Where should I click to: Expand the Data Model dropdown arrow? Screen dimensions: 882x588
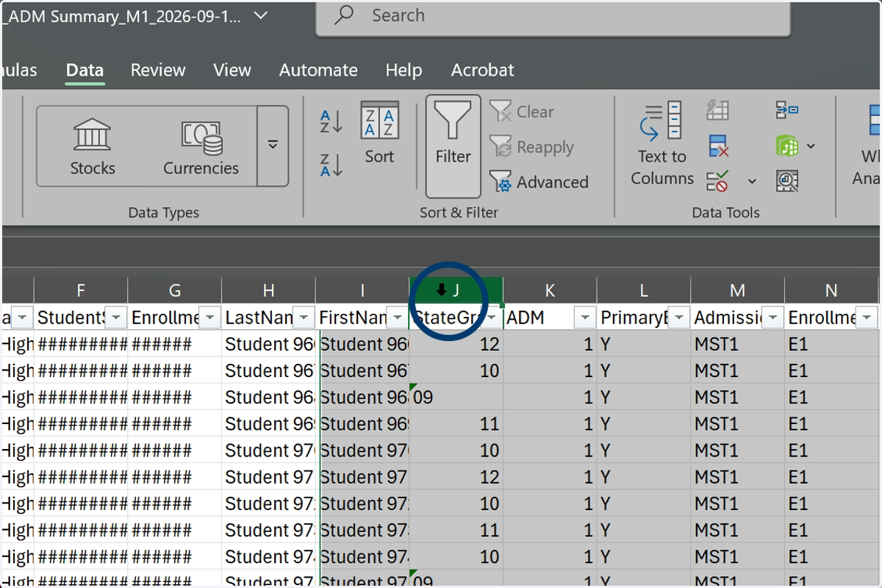[811, 146]
